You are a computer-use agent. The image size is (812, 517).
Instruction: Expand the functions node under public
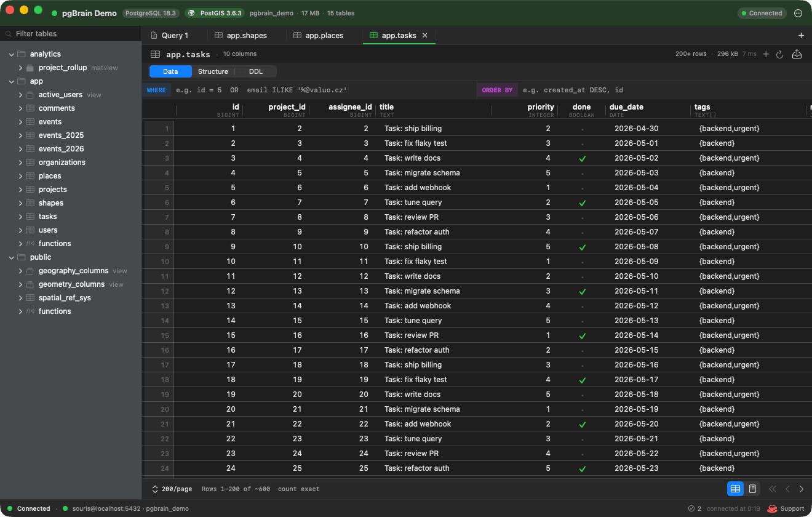(x=20, y=311)
